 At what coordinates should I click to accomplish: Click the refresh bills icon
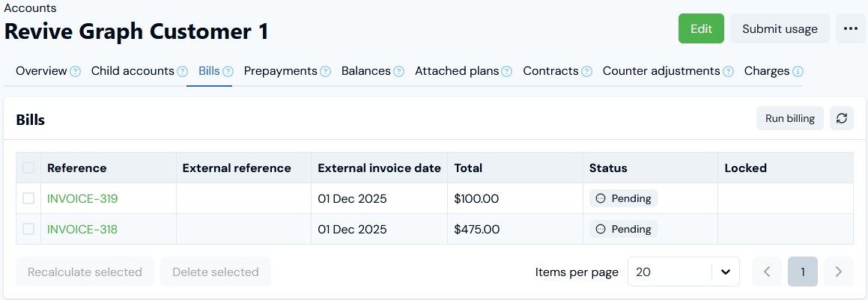tap(842, 118)
